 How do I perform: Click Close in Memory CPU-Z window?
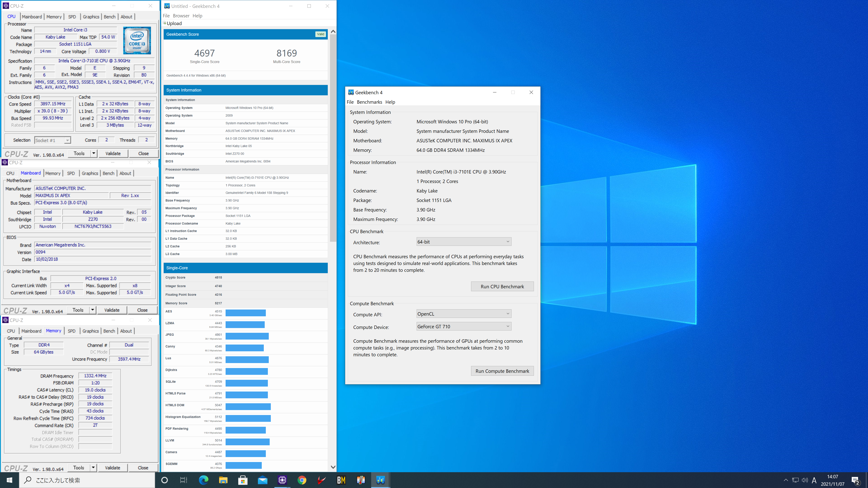[143, 467]
